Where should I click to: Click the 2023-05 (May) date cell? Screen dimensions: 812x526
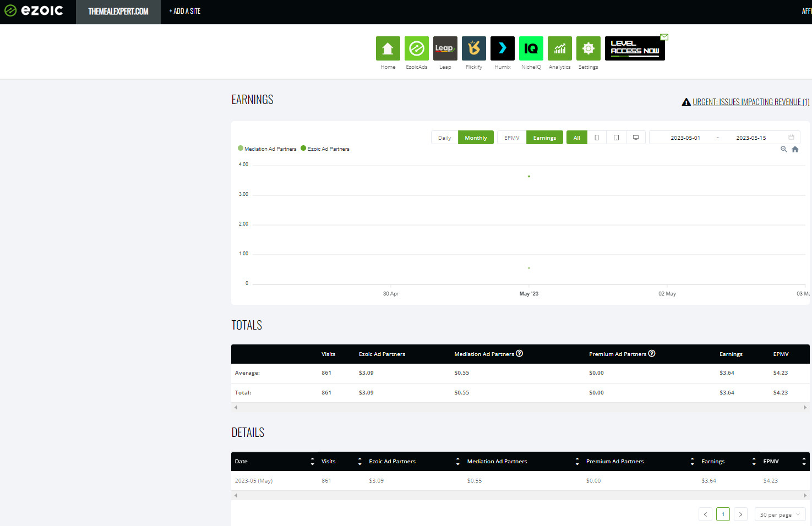point(254,480)
